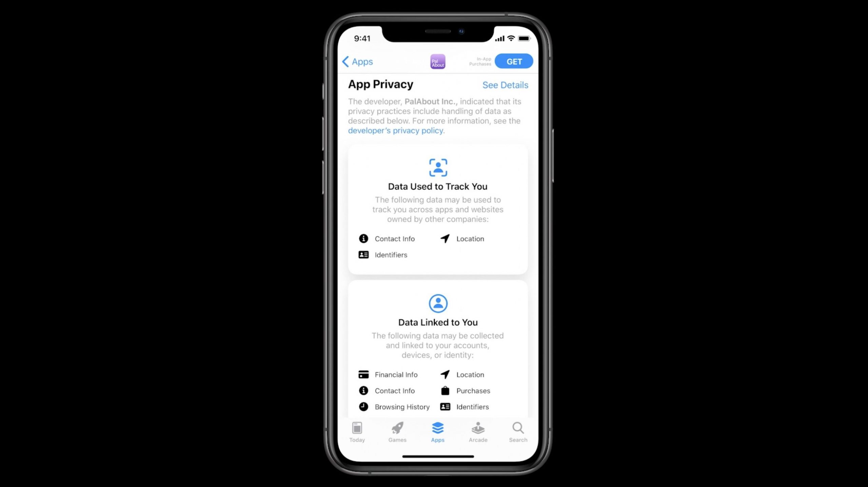
Task: Tap the Data Linked to You icon
Action: coord(438,304)
